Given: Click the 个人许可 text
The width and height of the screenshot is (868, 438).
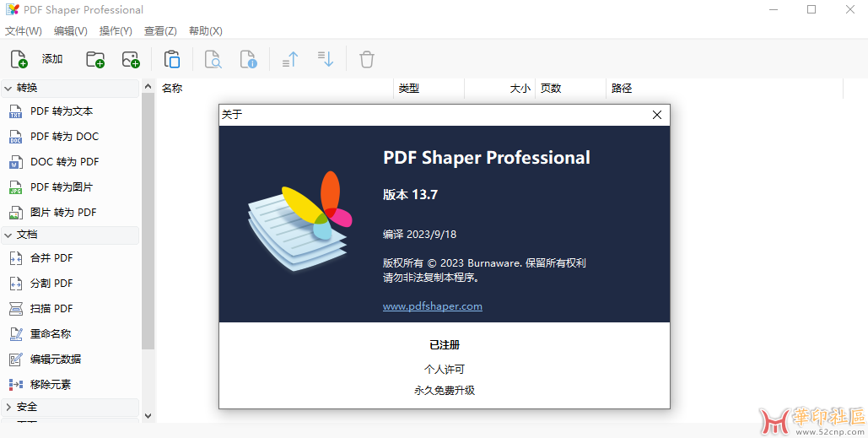Looking at the screenshot, I should pyautogui.click(x=445, y=369).
